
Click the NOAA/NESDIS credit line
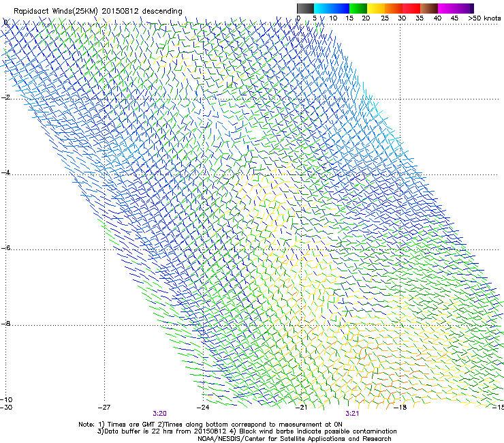pos(294,439)
